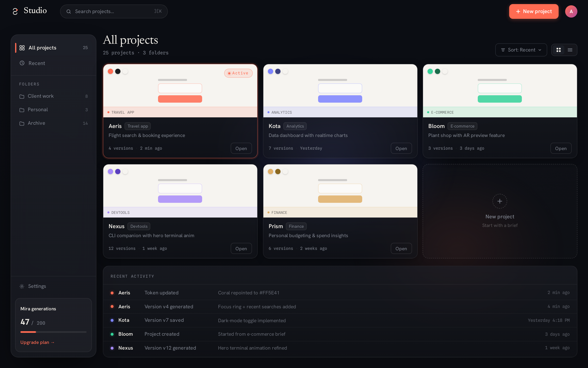Switch to list view
Viewport: 588px width, 368px height.
(x=570, y=50)
